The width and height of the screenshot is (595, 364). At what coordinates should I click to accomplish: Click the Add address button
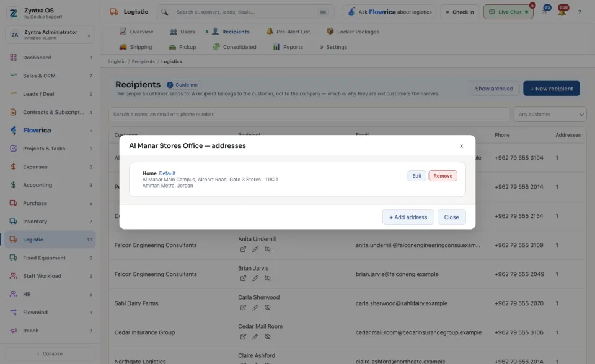408,217
